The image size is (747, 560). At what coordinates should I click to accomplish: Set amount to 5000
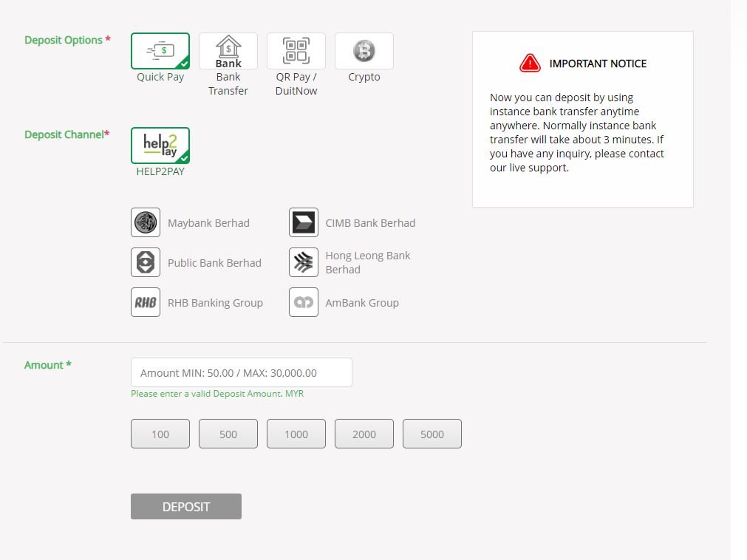click(x=432, y=434)
